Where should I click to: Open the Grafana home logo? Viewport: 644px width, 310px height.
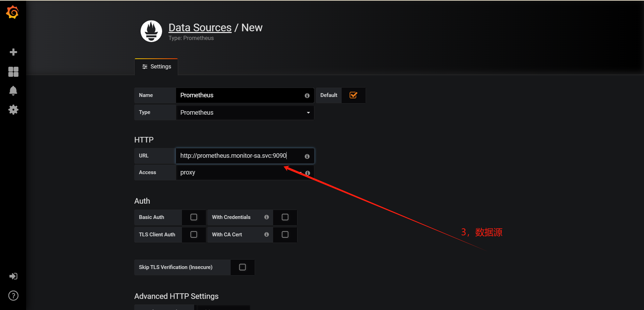pyautogui.click(x=13, y=12)
